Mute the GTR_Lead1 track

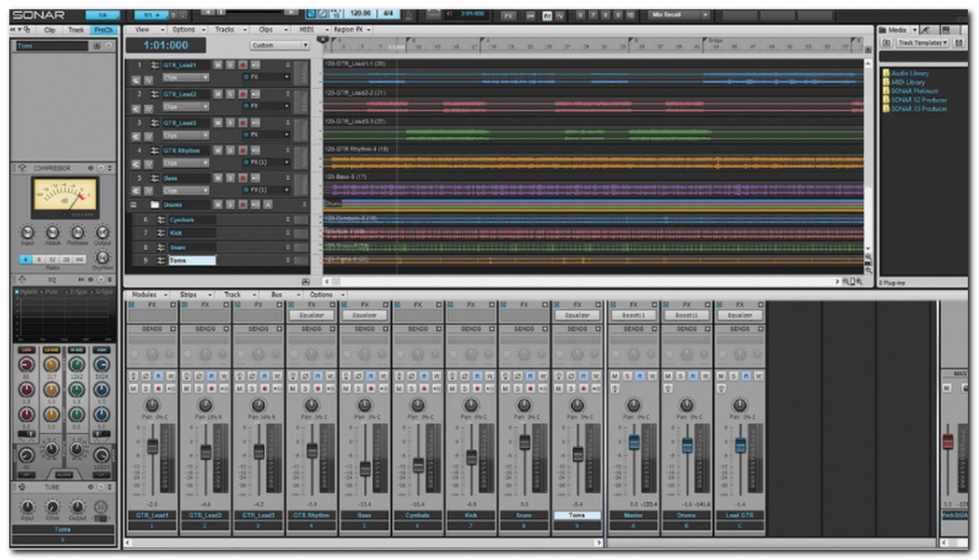[217, 65]
